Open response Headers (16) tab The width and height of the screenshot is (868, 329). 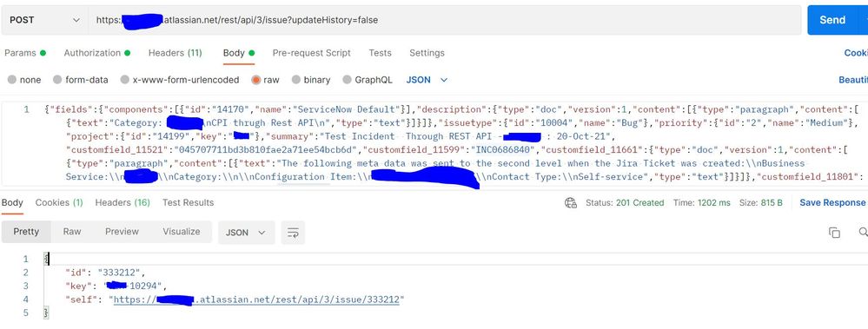pyautogui.click(x=123, y=203)
